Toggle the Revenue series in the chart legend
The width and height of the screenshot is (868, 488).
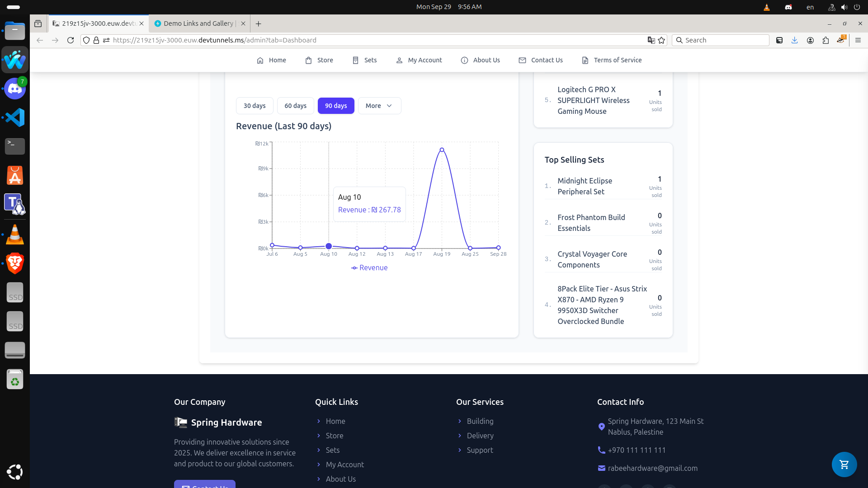(x=369, y=267)
